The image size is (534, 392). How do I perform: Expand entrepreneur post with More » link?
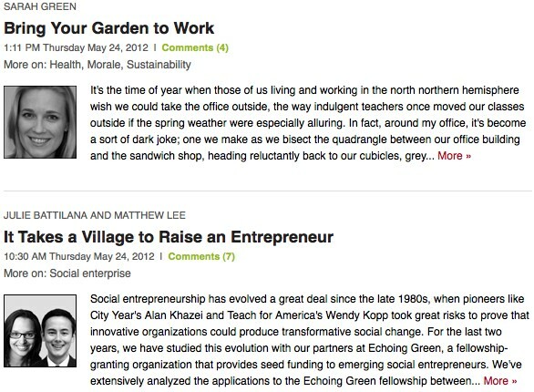pyautogui.click(x=500, y=381)
